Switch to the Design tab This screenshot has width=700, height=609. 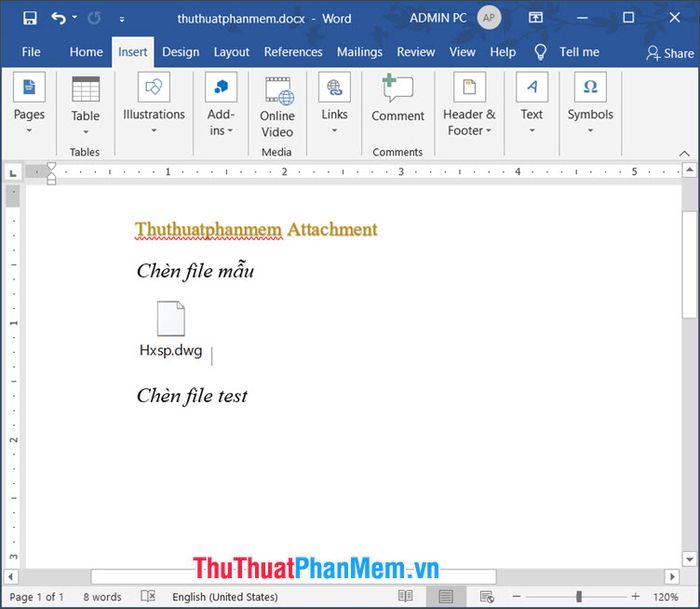[180, 52]
